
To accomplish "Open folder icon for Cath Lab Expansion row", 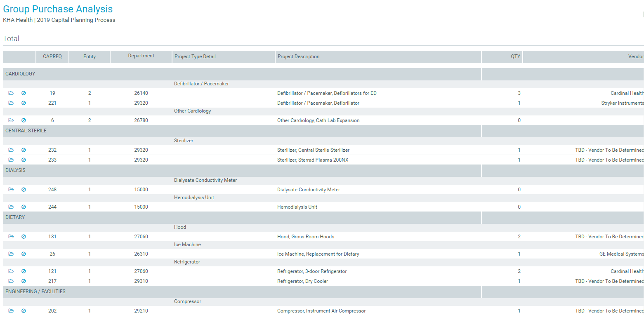I will coord(11,120).
